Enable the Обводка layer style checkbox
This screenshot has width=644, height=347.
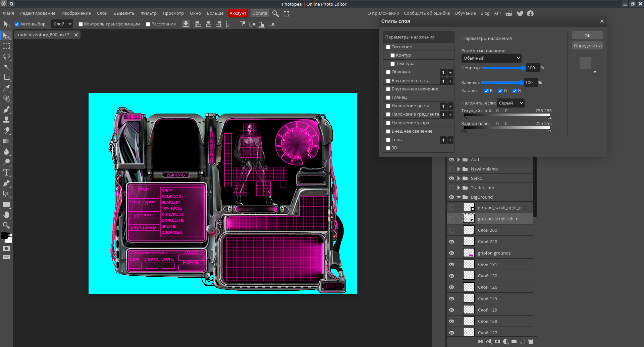coord(388,72)
